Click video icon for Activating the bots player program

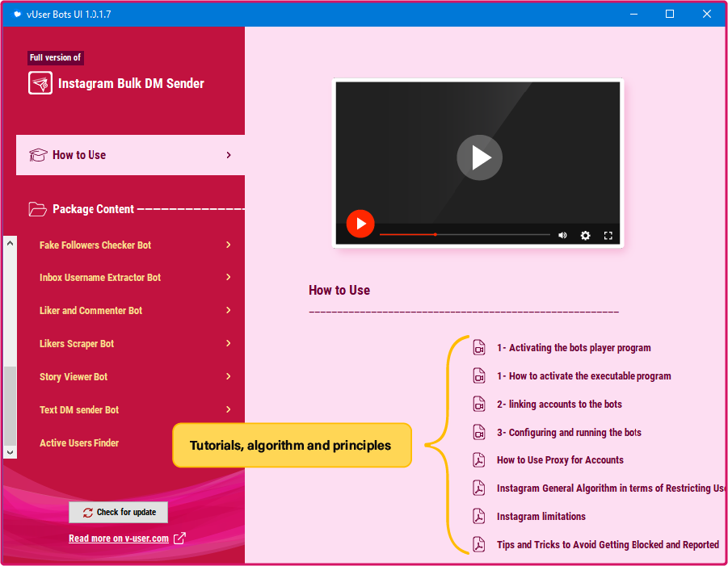tap(479, 347)
